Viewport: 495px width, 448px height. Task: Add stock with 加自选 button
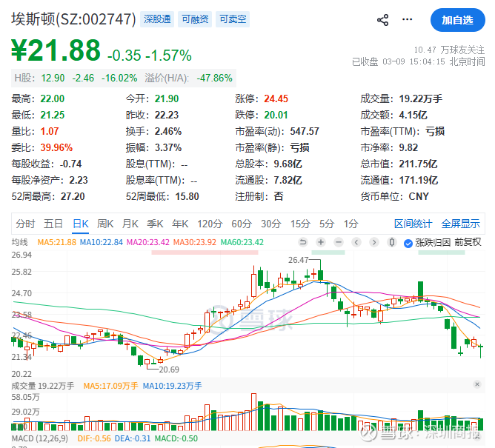[457, 20]
